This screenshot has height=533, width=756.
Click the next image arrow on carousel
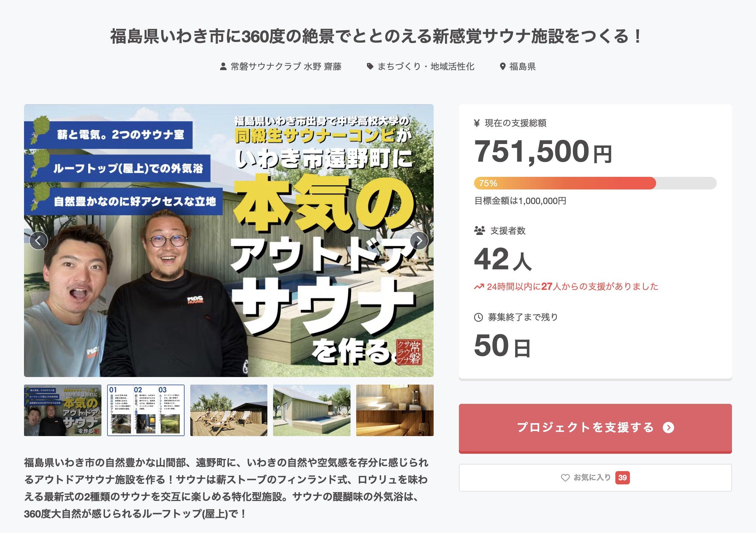419,241
